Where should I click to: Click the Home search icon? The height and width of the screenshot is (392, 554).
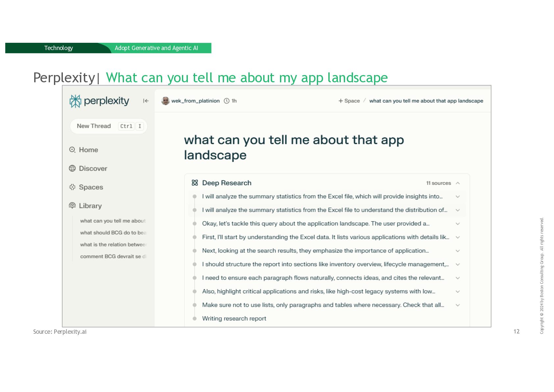[72, 150]
